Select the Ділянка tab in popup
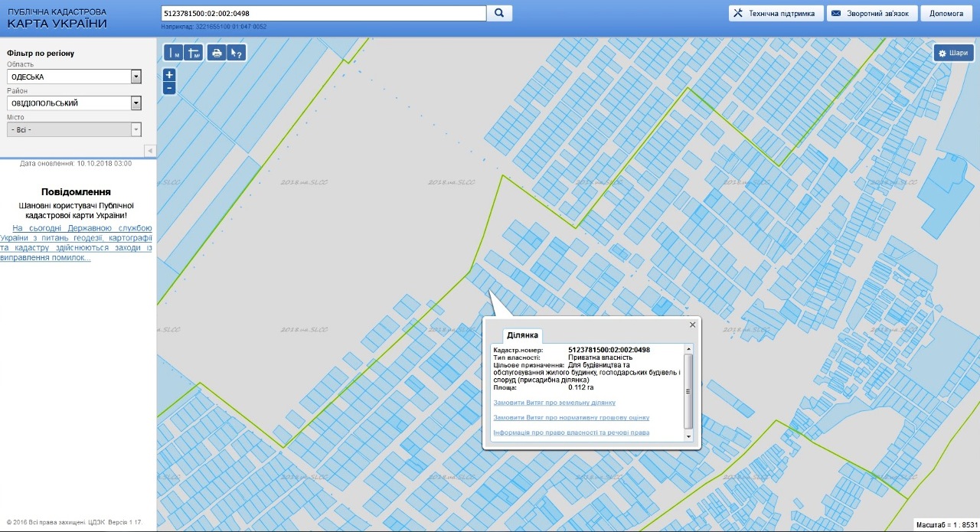Image resolution: width=980 pixels, height=532 pixels. click(x=522, y=335)
